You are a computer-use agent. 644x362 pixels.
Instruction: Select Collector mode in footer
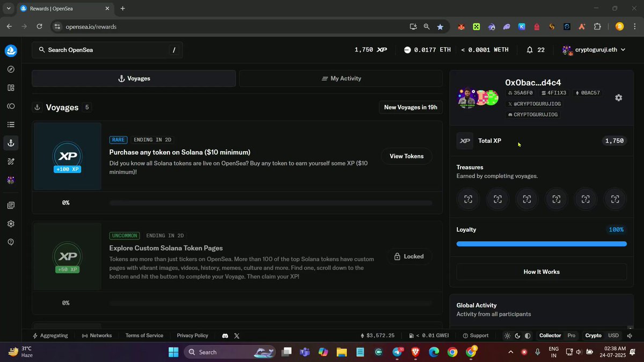coord(550,336)
